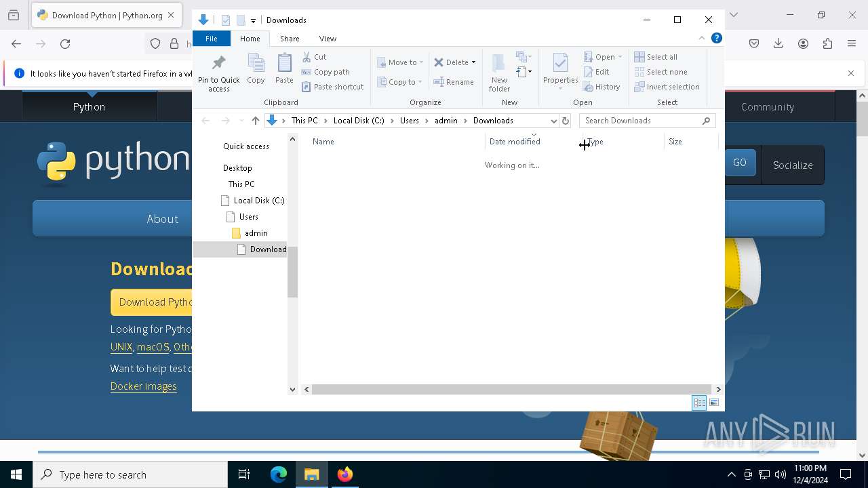Viewport: 868px width, 488px height.
Task: Open Microsoft Edge from the taskbar
Action: [279, 474]
